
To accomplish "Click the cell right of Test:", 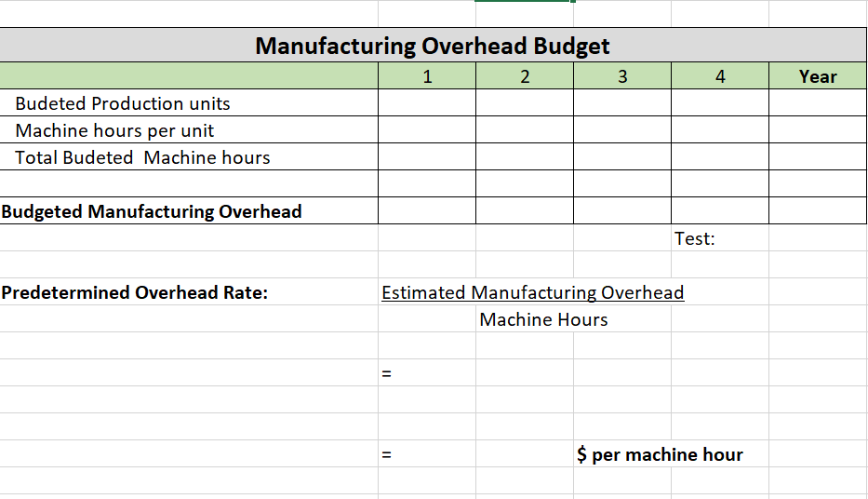I will click(818, 238).
